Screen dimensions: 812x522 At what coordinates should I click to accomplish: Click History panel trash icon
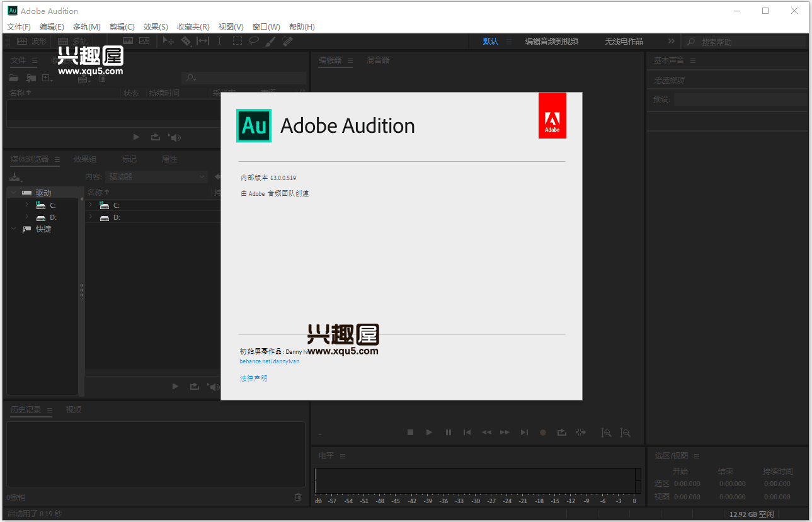pyautogui.click(x=298, y=497)
